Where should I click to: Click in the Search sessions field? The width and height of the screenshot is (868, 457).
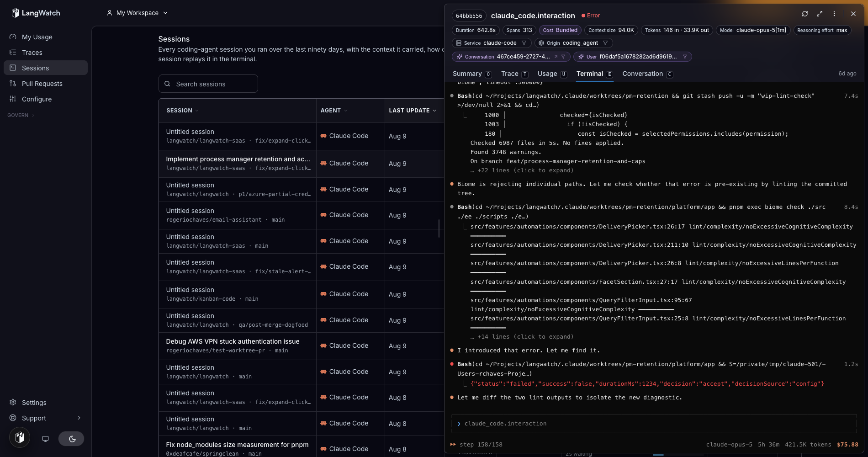click(x=208, y=84)
